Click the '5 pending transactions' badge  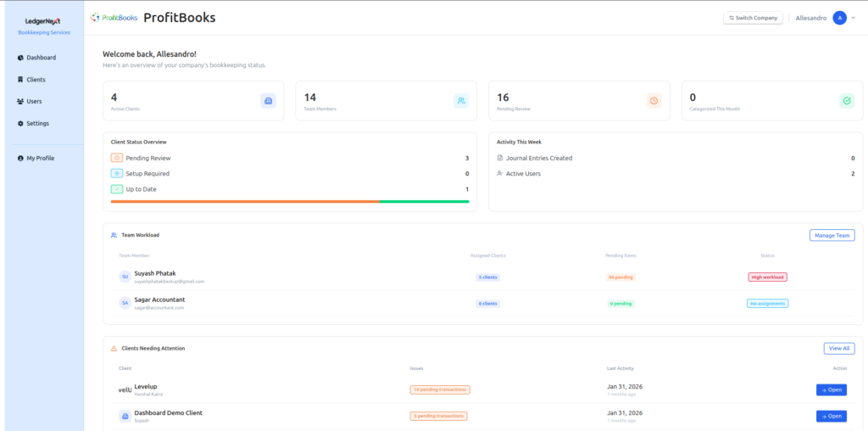[439, 416]
